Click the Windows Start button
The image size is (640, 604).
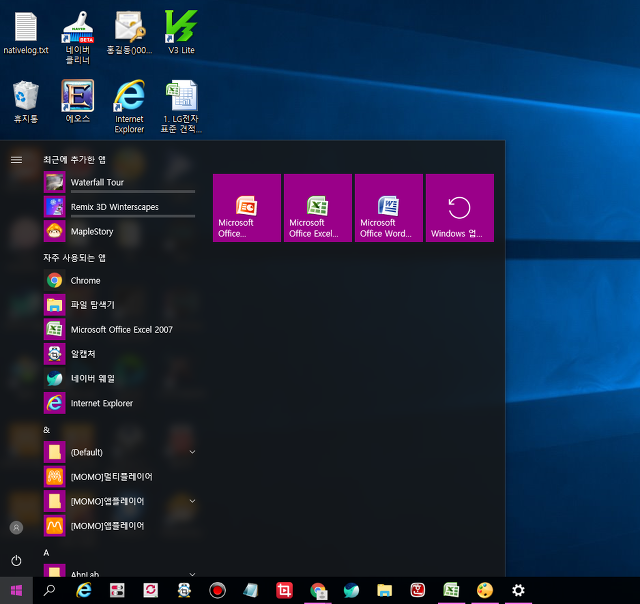(16, 590)
